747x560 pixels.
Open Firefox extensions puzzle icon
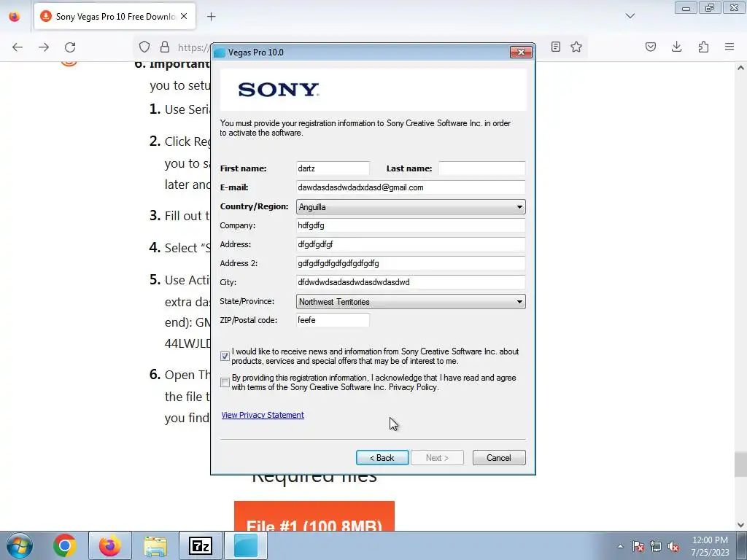[x=703, y=47]
